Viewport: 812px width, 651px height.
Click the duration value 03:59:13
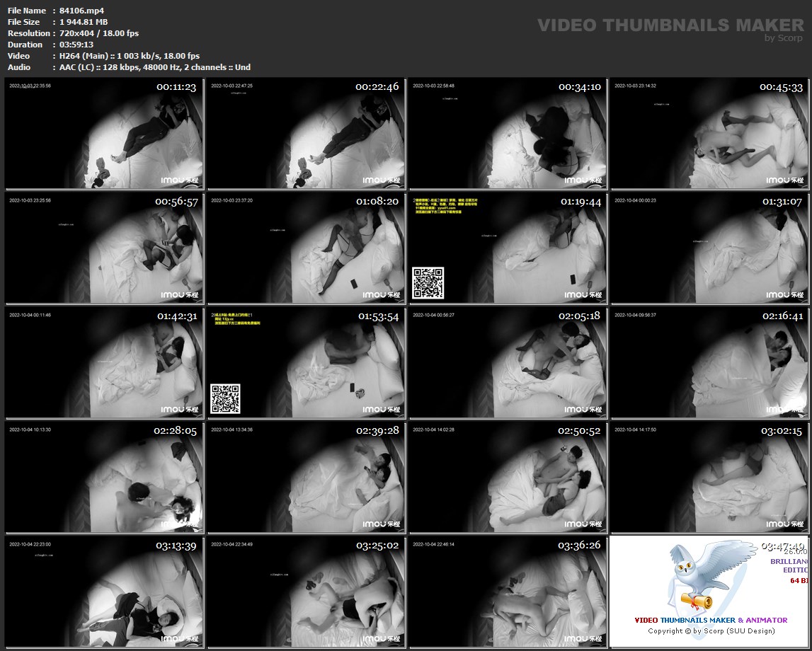coord(76,45)
